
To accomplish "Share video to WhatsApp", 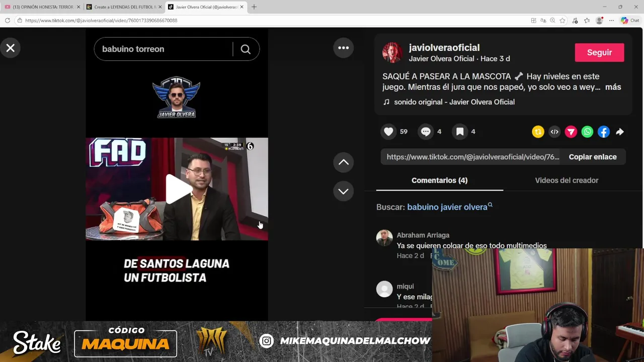I will tap(587, 132).
